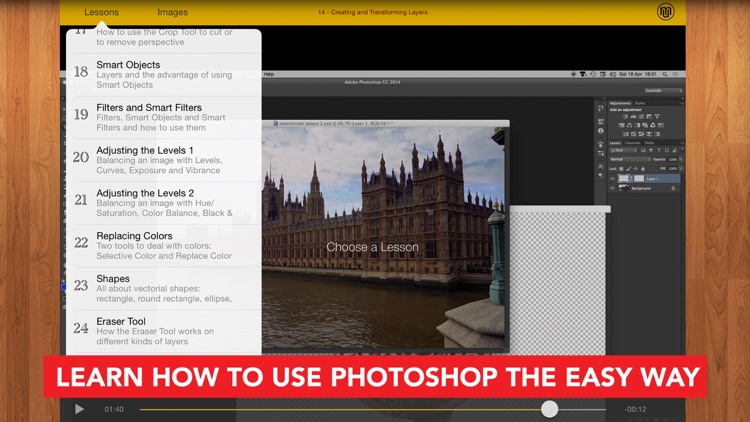
Task: Open the layer filter Kind dropdown
Action: point(624,150)
